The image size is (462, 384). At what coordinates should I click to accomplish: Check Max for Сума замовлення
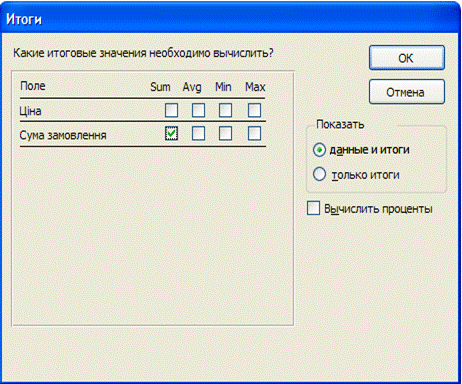(254, 134)
